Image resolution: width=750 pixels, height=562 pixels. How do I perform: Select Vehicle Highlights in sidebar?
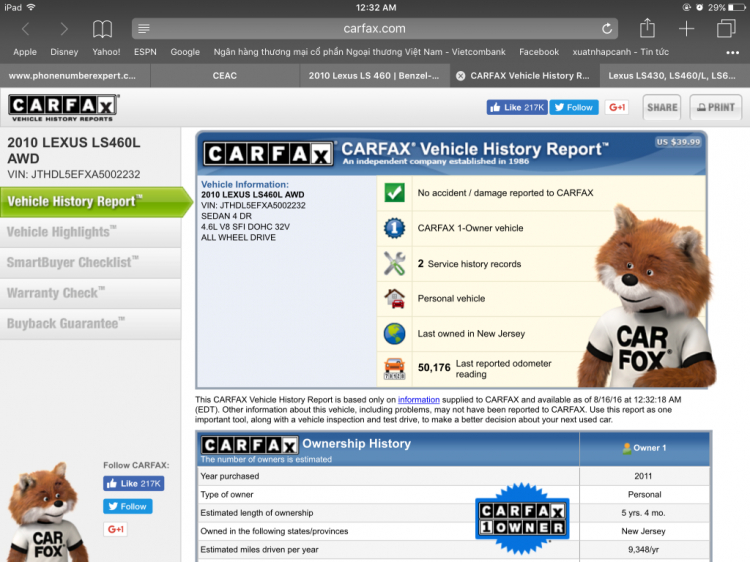[90, 232]
